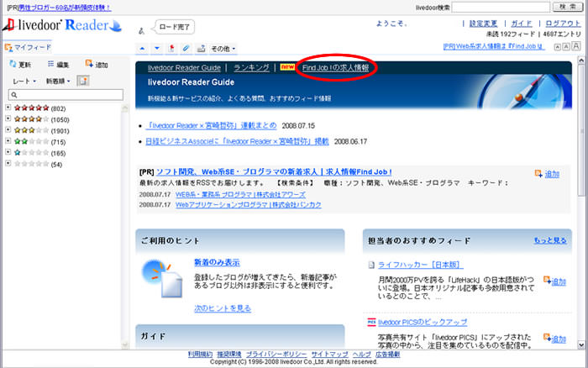This screenshot has height=368, width=588.
Task: Expand the four-star folder (1050)
Action: 8,119
